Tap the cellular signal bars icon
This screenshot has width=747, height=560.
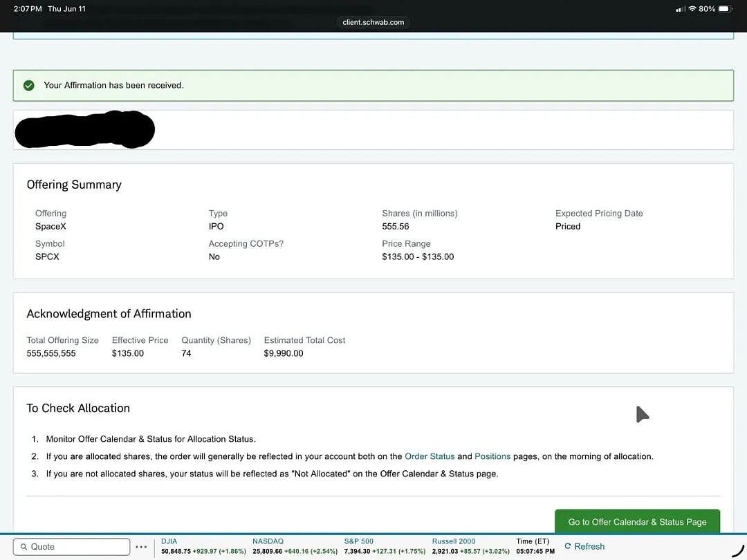click(681, 9)
